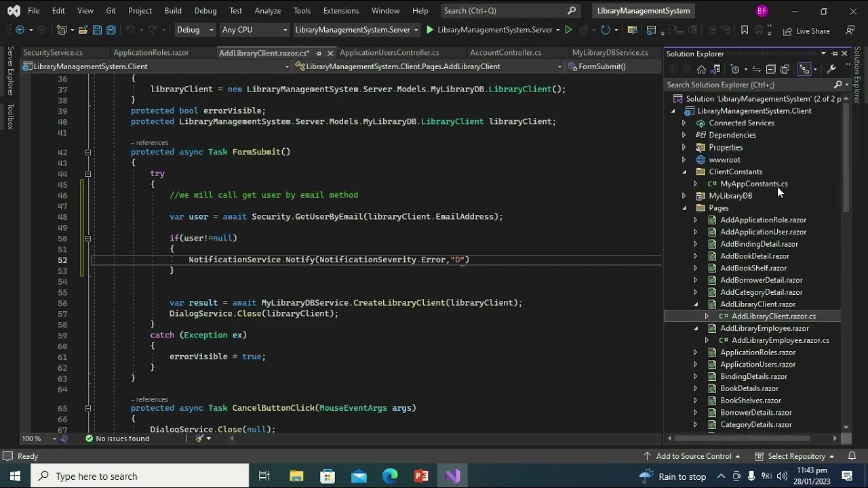
Task: Collapse All in Solution Explorer
Action: (x=771, y=69)
